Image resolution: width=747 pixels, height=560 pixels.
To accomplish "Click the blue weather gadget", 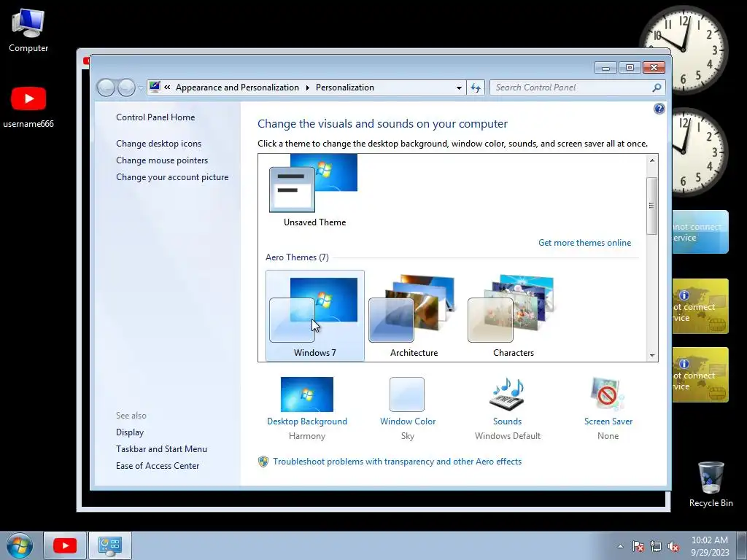I will point(700,232).
